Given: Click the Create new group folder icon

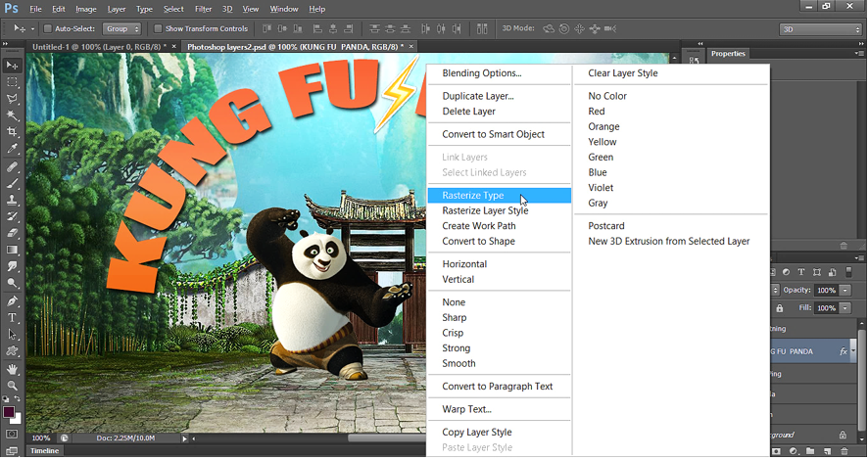Looking at the screenshot, I should (810, 451).
